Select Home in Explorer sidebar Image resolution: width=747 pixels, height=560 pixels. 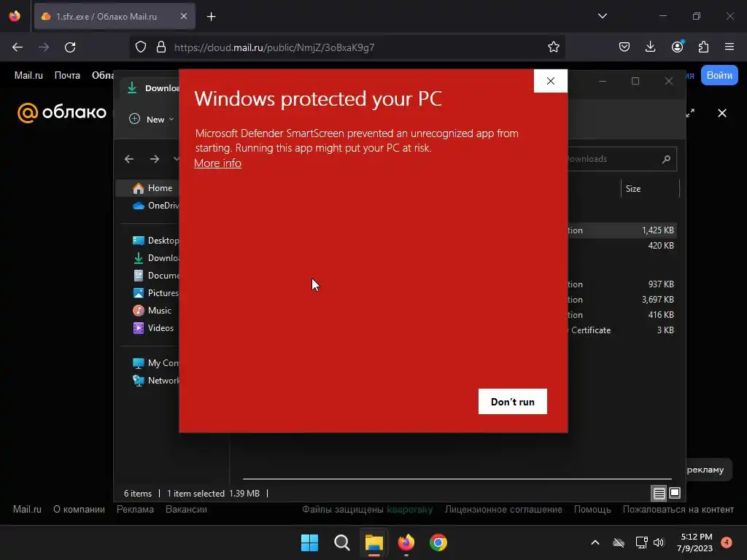pyautogui.click(x=147, y=188)
